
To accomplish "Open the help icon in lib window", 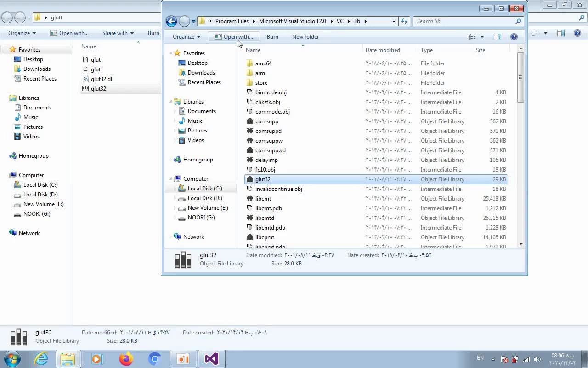I will 514,37.
